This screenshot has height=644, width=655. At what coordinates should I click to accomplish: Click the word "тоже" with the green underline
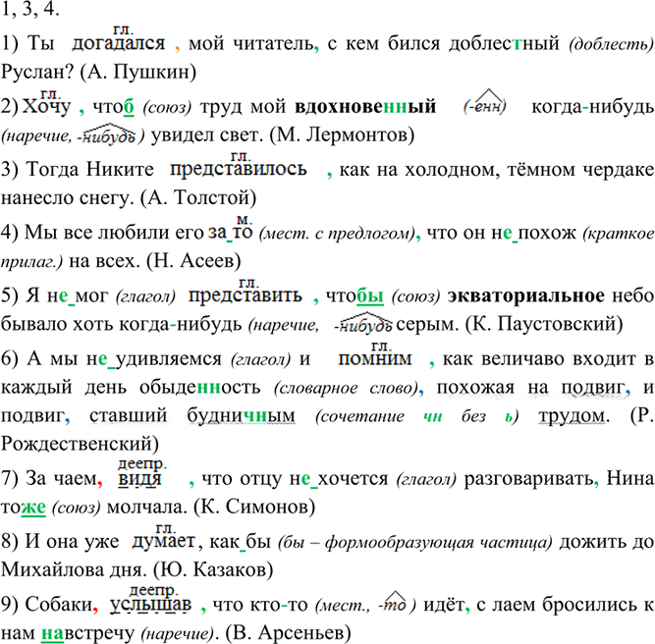click(x=24, y=507)
